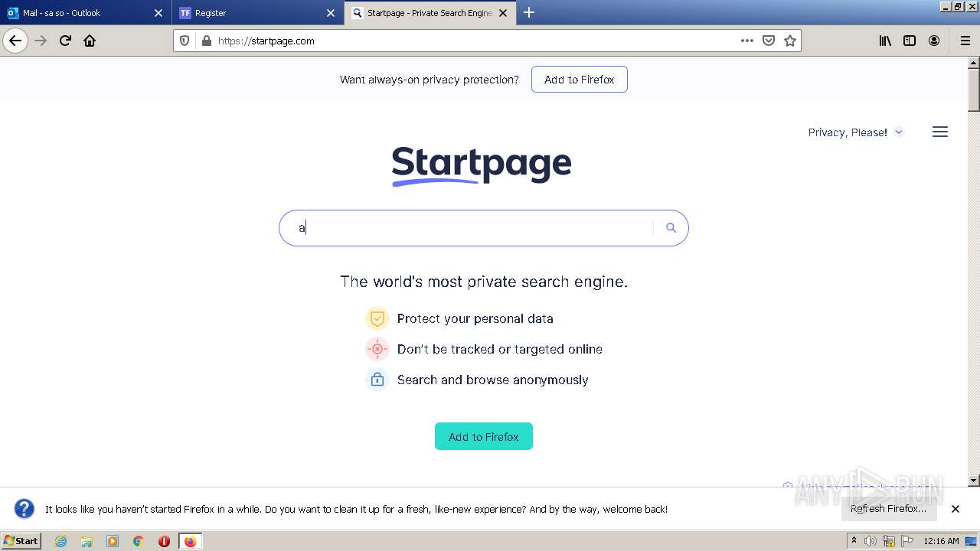This screenshot has width=980, height=551.
Task: Click 'Don't be tracked or targeted online' text
Action: pos(499,349)
